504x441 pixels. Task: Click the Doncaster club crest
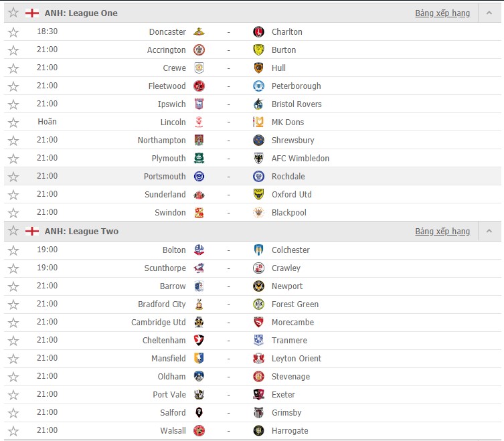coord(199,32)
